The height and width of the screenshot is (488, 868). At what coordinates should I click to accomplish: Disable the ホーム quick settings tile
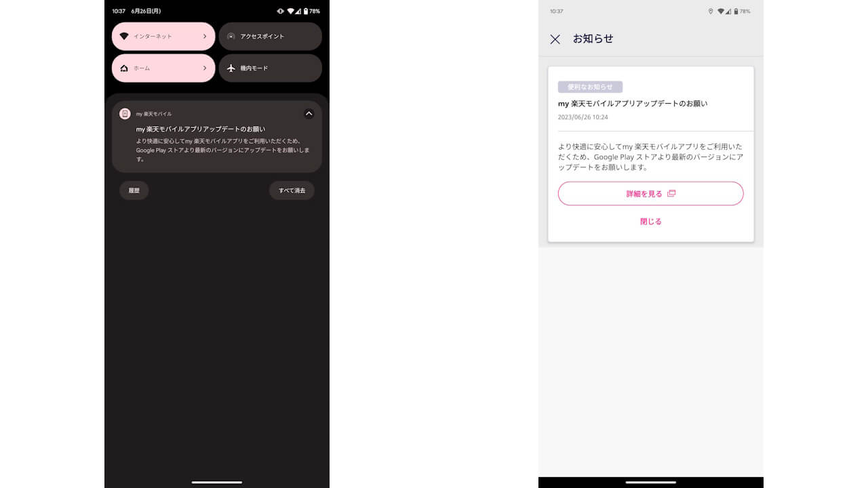[156, 68]
